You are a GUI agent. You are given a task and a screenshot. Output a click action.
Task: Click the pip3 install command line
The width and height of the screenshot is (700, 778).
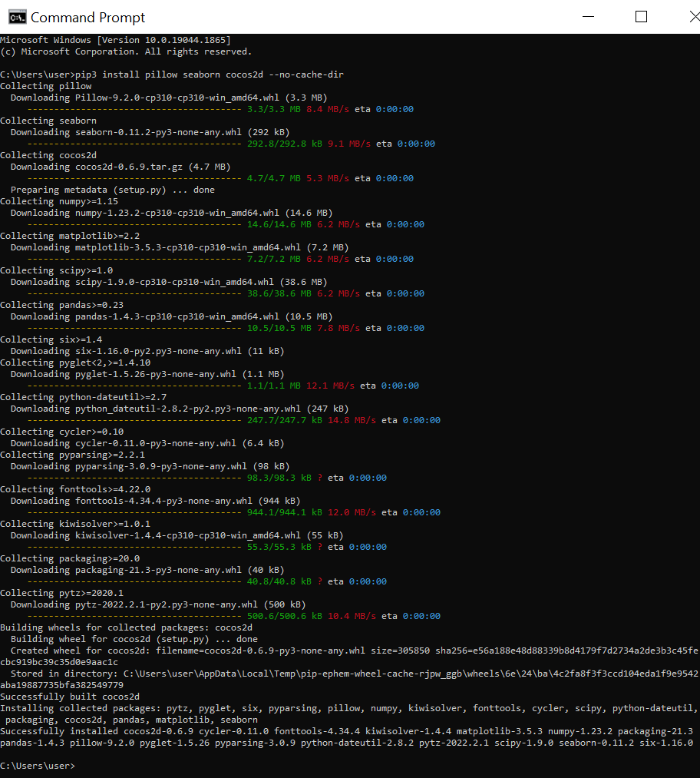click(x=172, y=74)
